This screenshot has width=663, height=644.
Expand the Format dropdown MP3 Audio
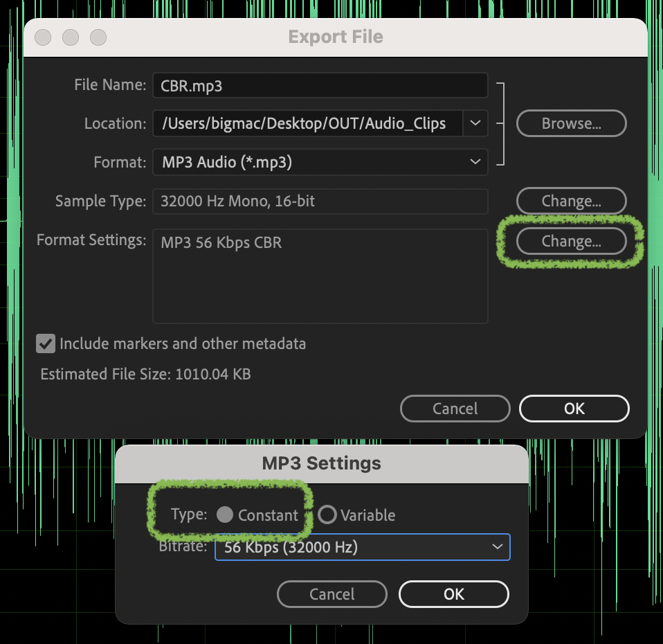[x=320, y=162]
